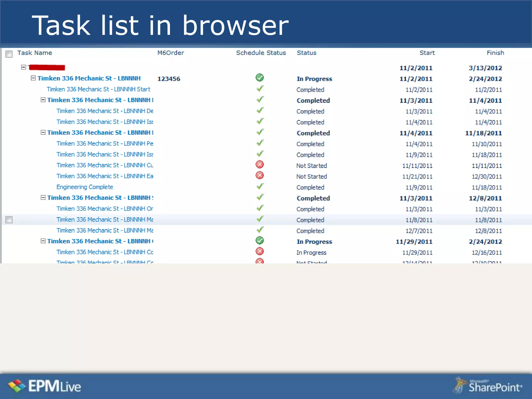532x399 pixels.
Task: Click green checkmark on LBNNNH Start row
Action: [x=260, y=89]
